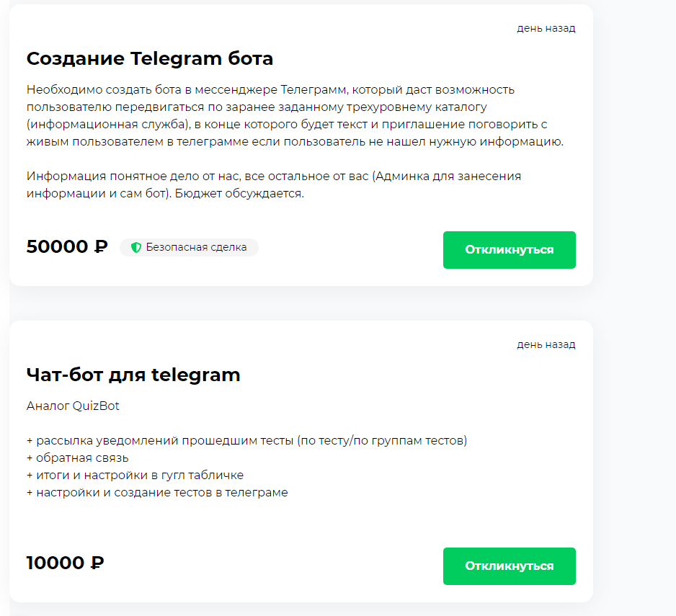Click the день назад timestamp on the second card

click(546, 344)
